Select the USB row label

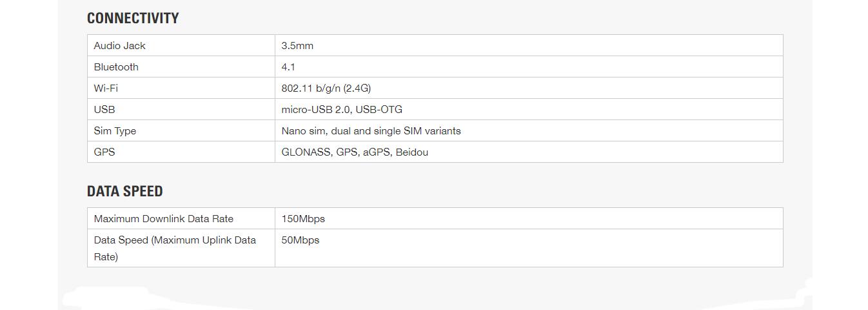point(104,110)
